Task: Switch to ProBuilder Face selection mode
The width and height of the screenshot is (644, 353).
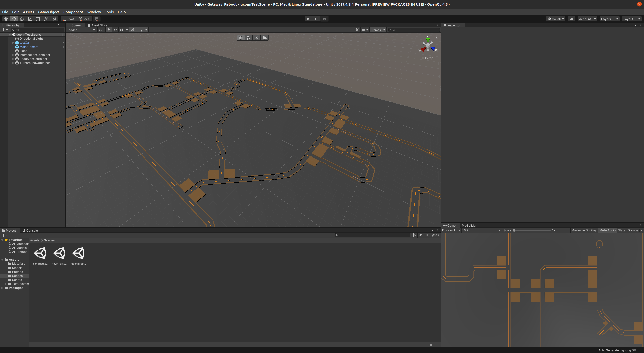Action: (264, 38)
